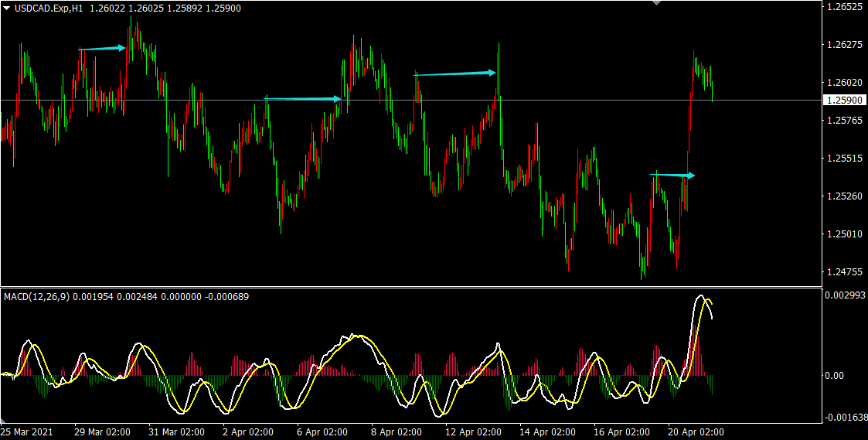Click the -0.001638 value on the MACD scale
This screenshot has height=440, width=868.
point(844,418)
